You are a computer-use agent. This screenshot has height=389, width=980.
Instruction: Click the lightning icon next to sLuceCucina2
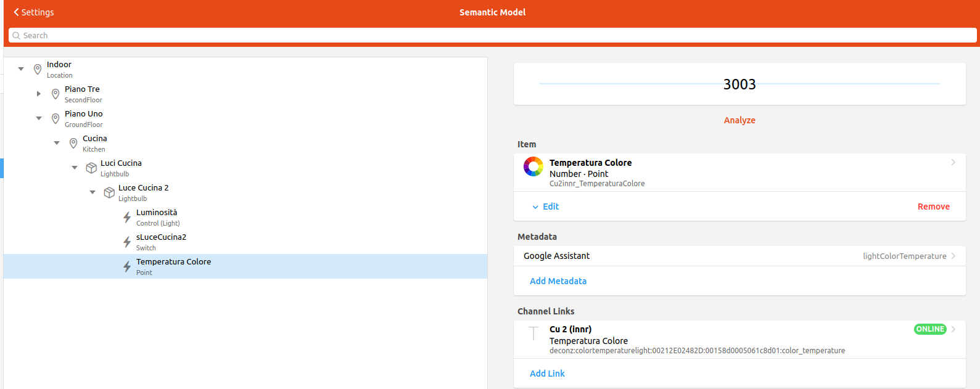[x=127, y=242]
